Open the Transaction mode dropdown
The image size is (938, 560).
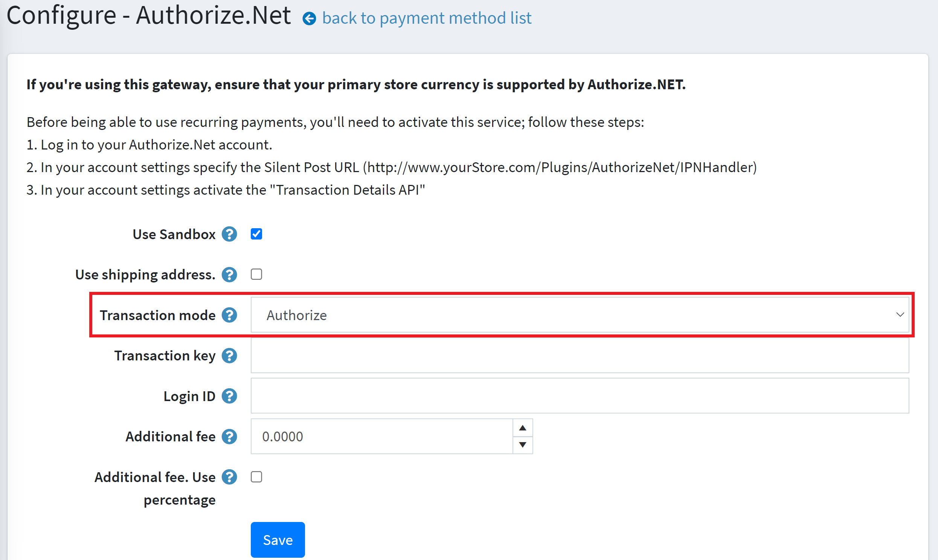[x=580, y=315]
